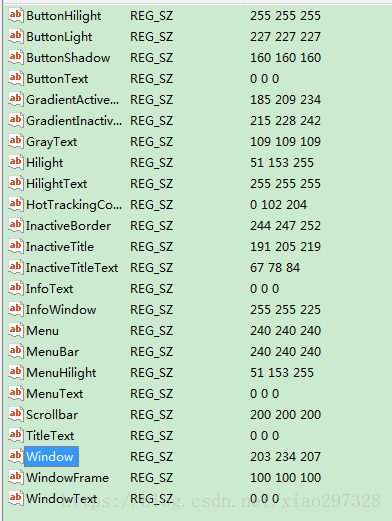Select the MenuHilight value name
This screenshot has width=392, height=521.
pyautogui.click(x=61, y=373)
